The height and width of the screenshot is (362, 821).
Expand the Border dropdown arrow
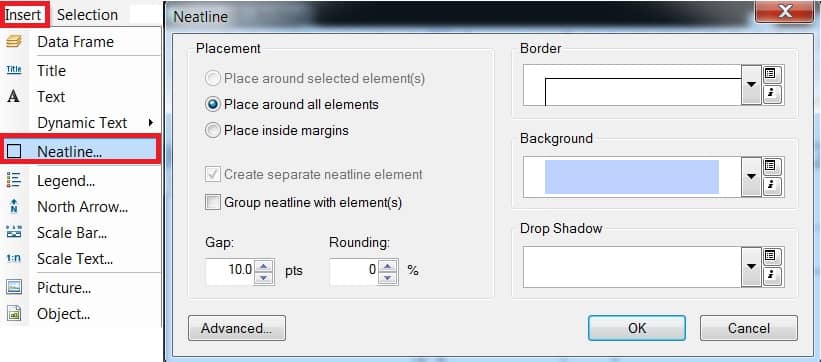coord(752,85)
